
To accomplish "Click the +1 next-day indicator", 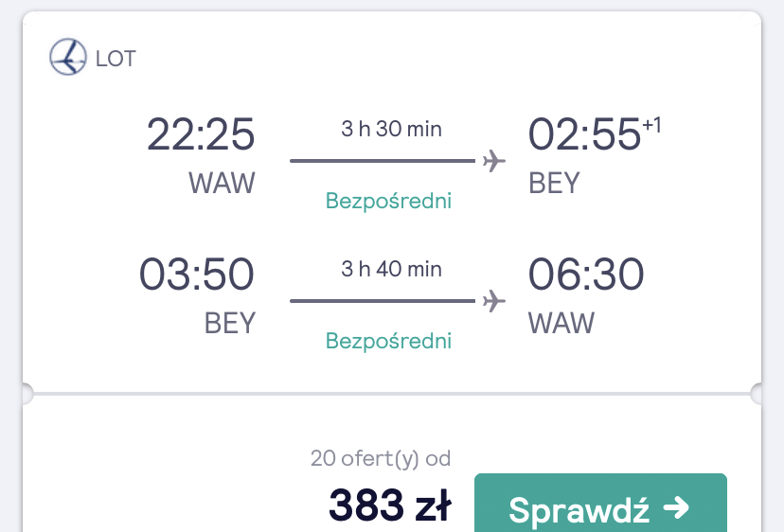I will pyautogui.click(x=651, y=125).
